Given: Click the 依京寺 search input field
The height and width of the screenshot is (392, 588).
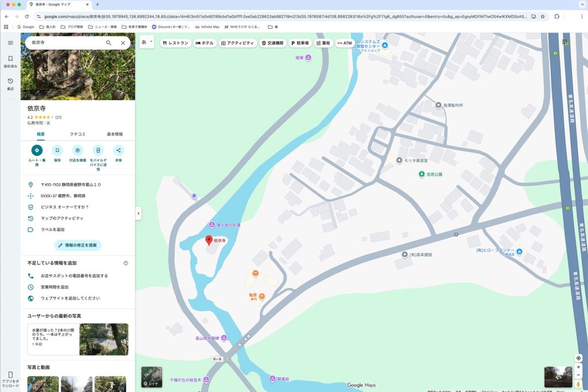Looking at the screenshot, I should coord(63,43).
